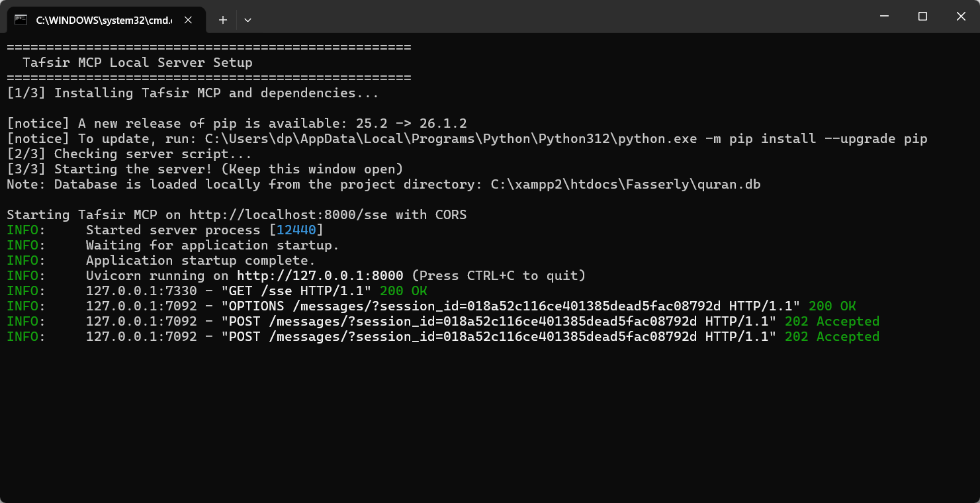Click the Tafsir MCP Local Server Setup heading
The height and width of the screenshot is (503, 980).
pyautogui.click(x=138, y=63)
